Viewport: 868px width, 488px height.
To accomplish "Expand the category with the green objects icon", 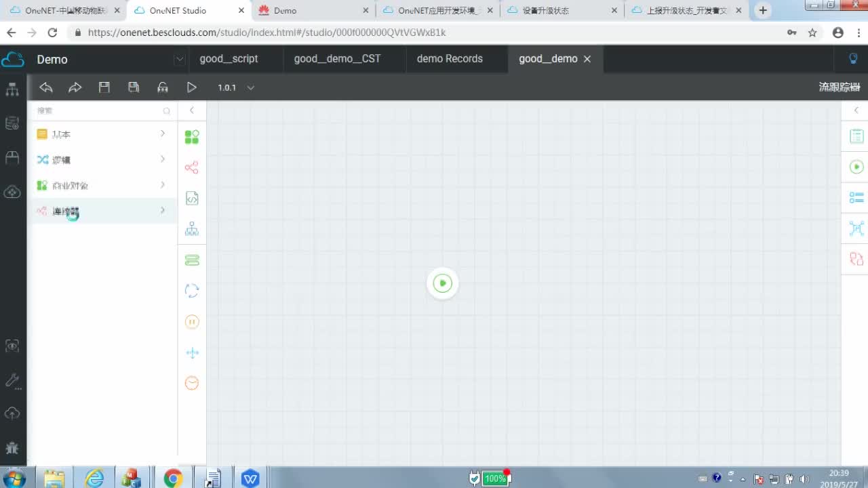I will (x=102, y=185).
